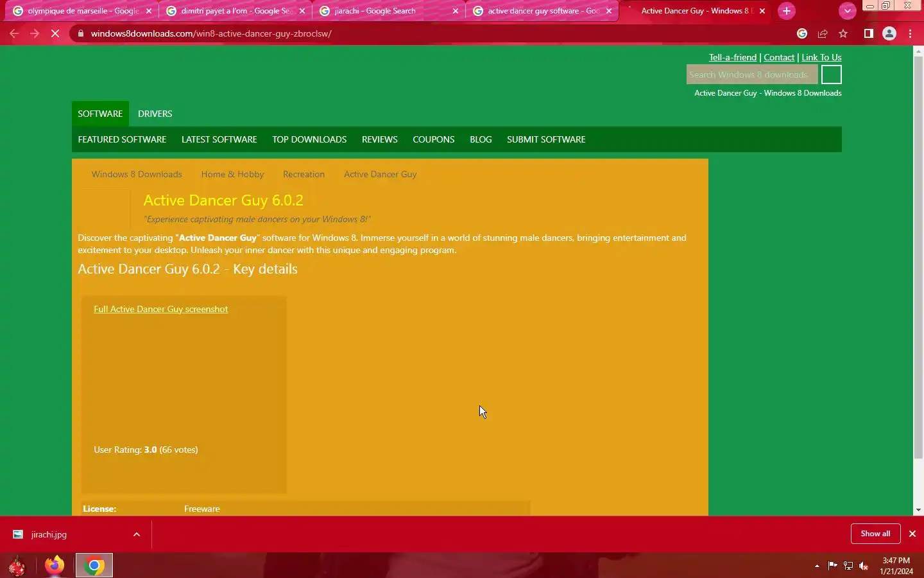Click scrollbar down arrow
The width and height of the screenshot is (924, 578).
918,510
